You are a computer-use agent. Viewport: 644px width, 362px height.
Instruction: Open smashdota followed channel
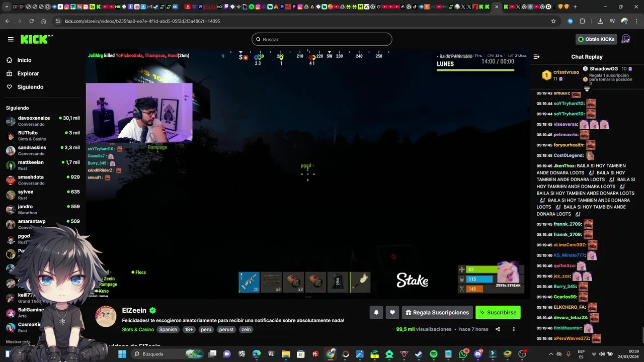click(43, 180)
